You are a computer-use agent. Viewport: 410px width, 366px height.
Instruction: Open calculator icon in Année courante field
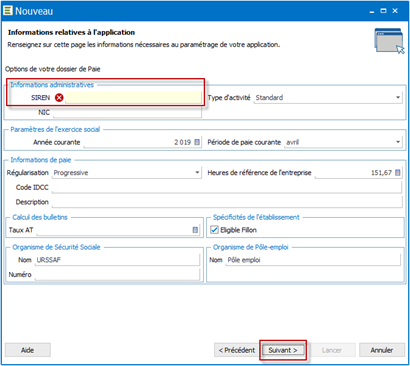[x=197, y=142]
